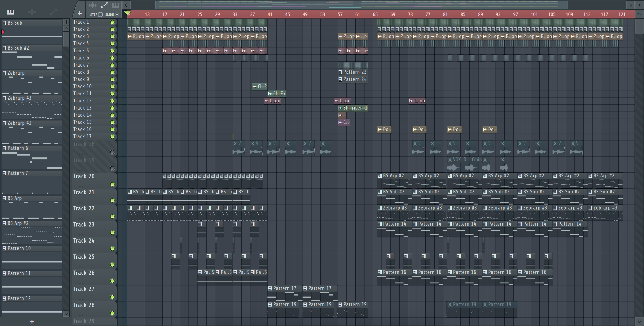Click the piano icon next to Zebrarp
The image size is (644, 326).
(4, 73)
